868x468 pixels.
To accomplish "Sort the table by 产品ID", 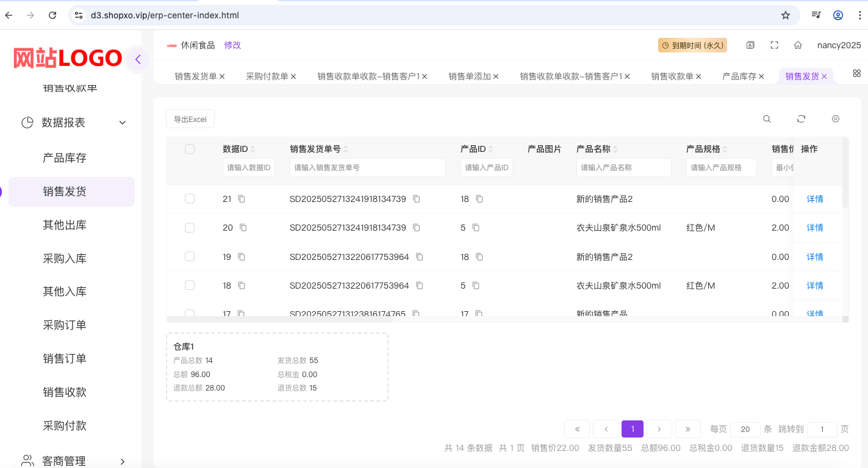I will [490, 149].
